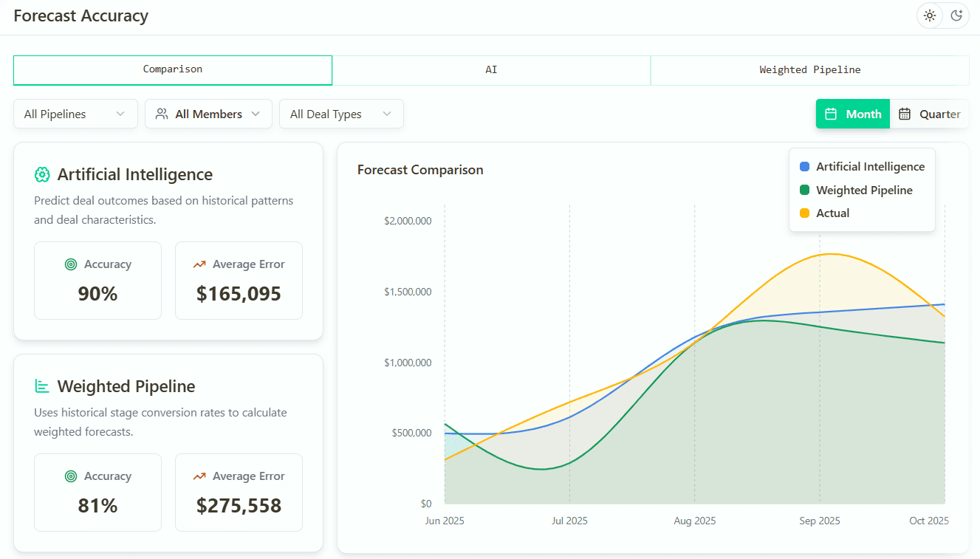Click blue Artificial Intelligence legend swatch
The width and height of the screenshot is (980, 559).
coord(804,167)
